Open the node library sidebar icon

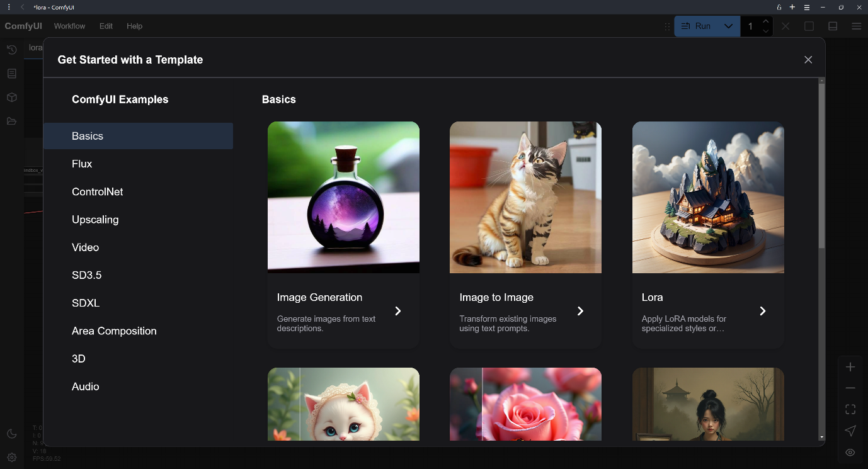11,74
